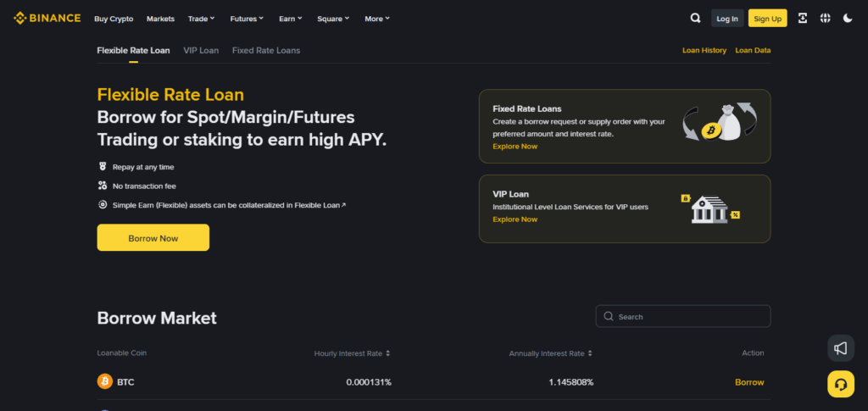868x411 pixels.
Task: Open the support headset chat icon
Action: (840, 385)
